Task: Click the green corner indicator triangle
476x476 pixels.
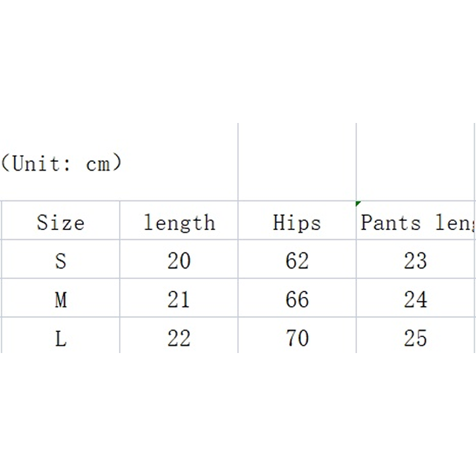Action: coord(358,204)
